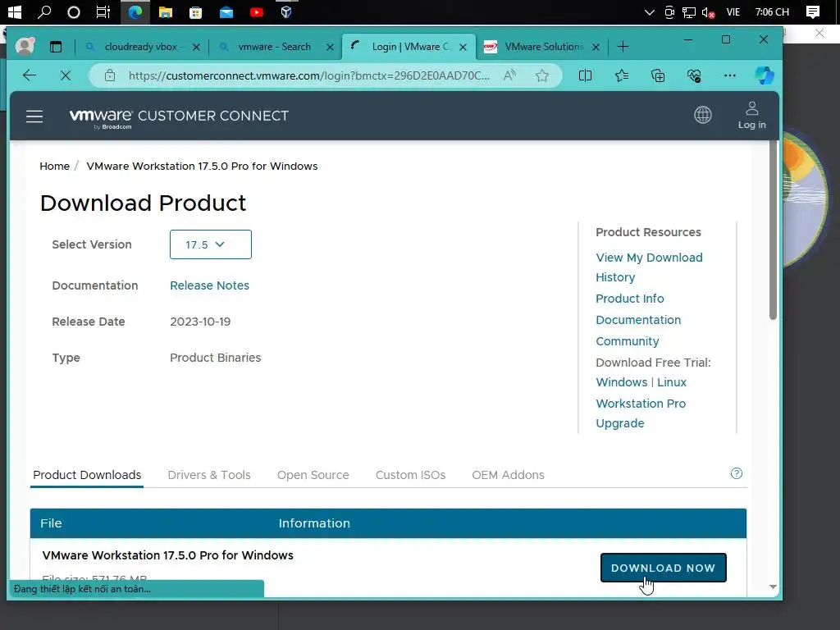Open View My Download History link
840x630 pixels.
click(x=649, y=267)
